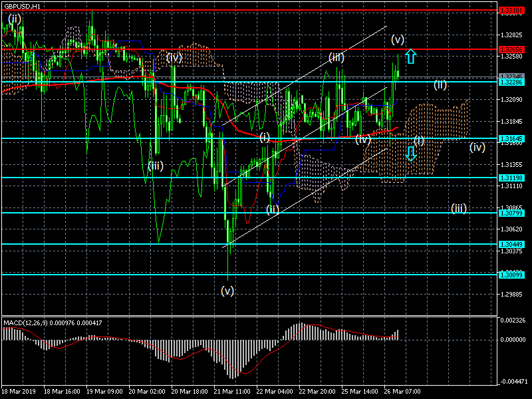Click the cyan 1.30099 price tag
Image resolution: width=532 pixels, height=399 pixels.
tap(512, 274)
